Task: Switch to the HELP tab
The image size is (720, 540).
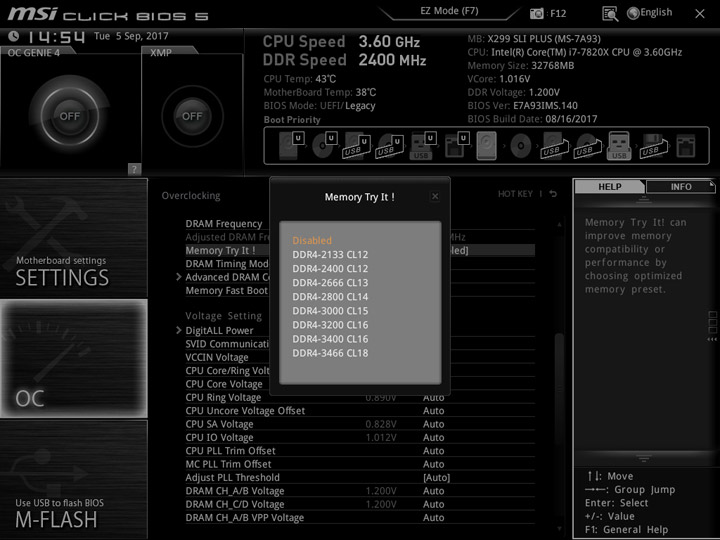Action: [610, 186]
